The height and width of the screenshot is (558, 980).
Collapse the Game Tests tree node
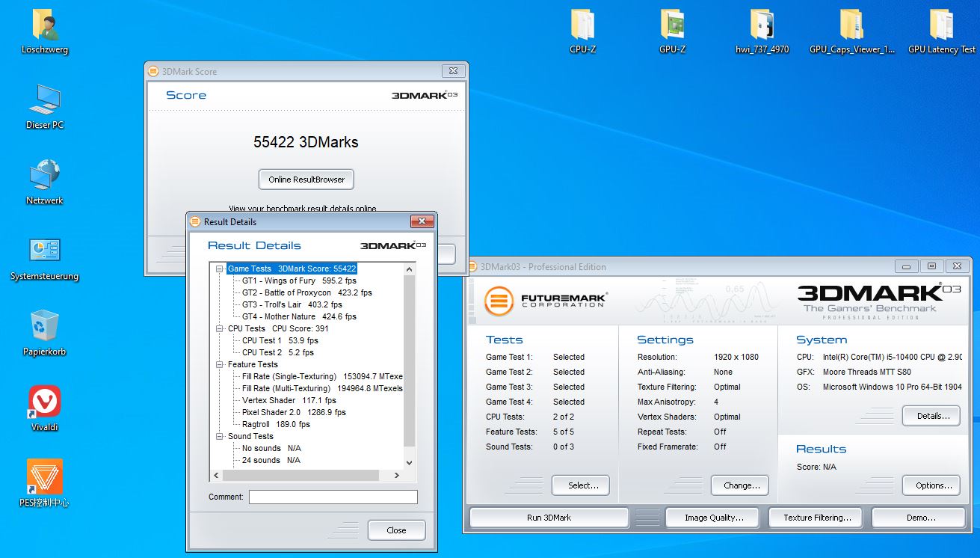click(x=220, y=269)
